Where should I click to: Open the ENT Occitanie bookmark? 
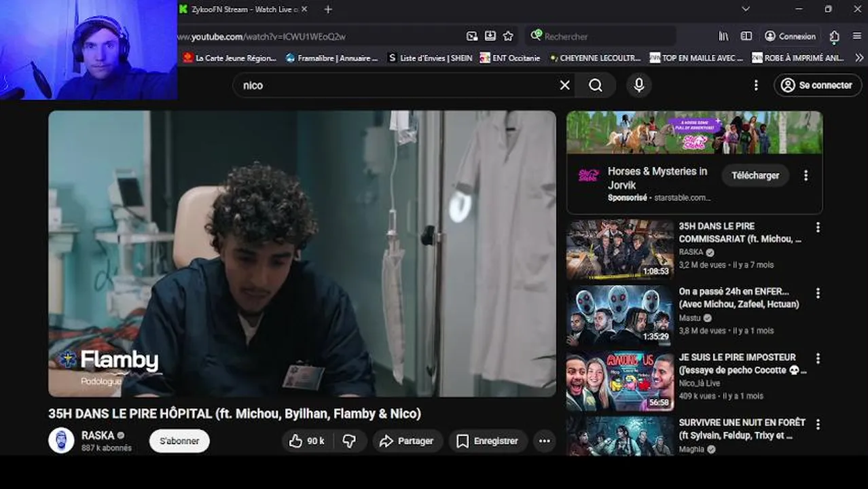[510, 58]
